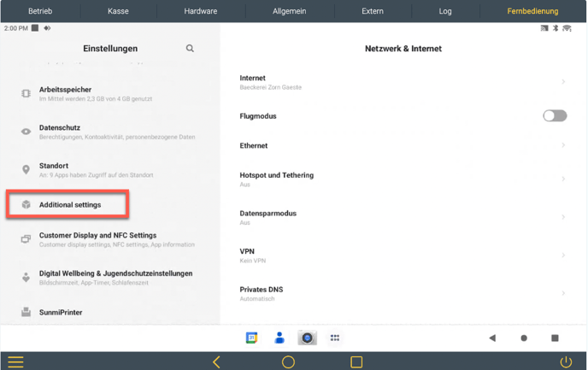Image resolution: width=588 pixels, height=370 pixels.
Task: Tap the black Android back triangle
Action: tap(492, 338)
